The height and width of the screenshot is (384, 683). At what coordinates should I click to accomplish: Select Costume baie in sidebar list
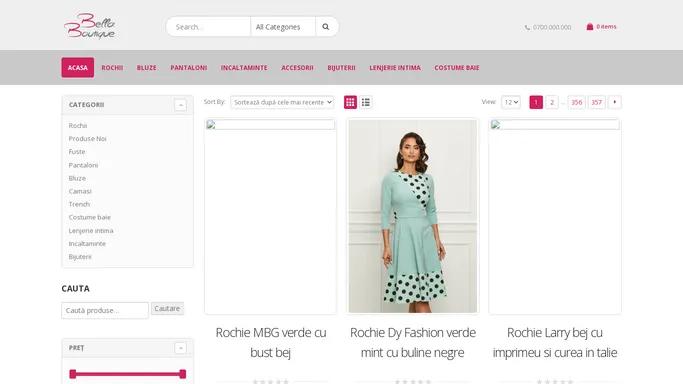(90, 217)
